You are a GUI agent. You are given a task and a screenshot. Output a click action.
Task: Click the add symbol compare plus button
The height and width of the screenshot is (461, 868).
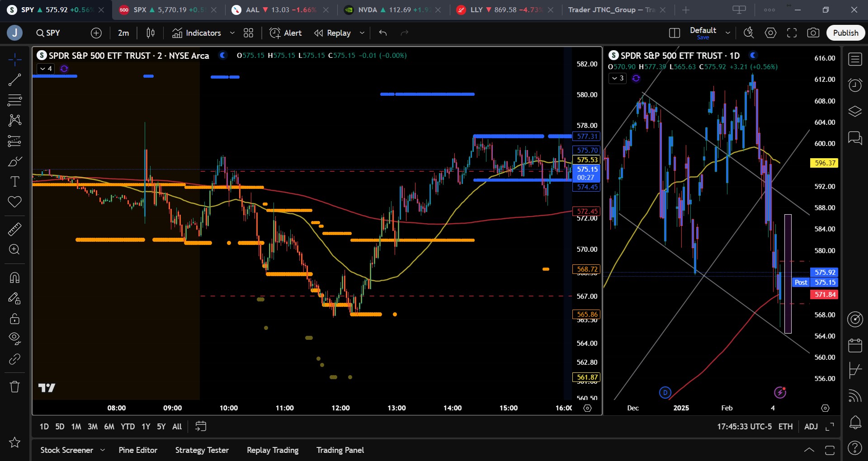[x=96, y=33]
